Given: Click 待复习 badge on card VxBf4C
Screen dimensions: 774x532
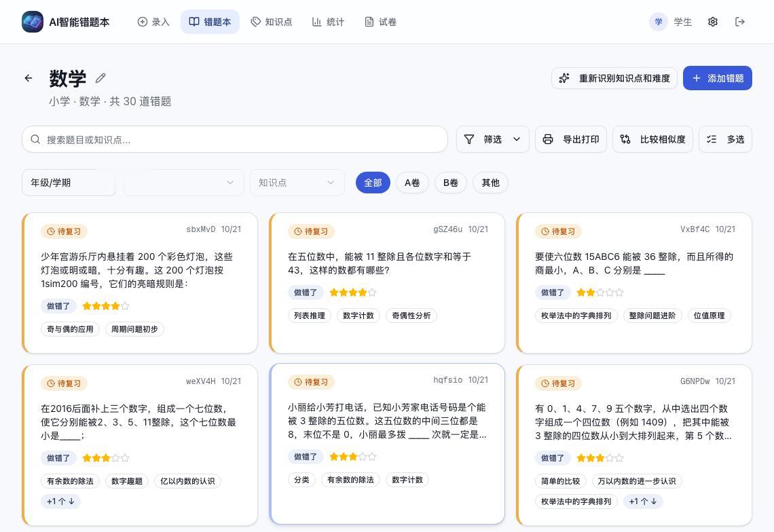Looking at the screenshot, I should click(x=558, y=231).
